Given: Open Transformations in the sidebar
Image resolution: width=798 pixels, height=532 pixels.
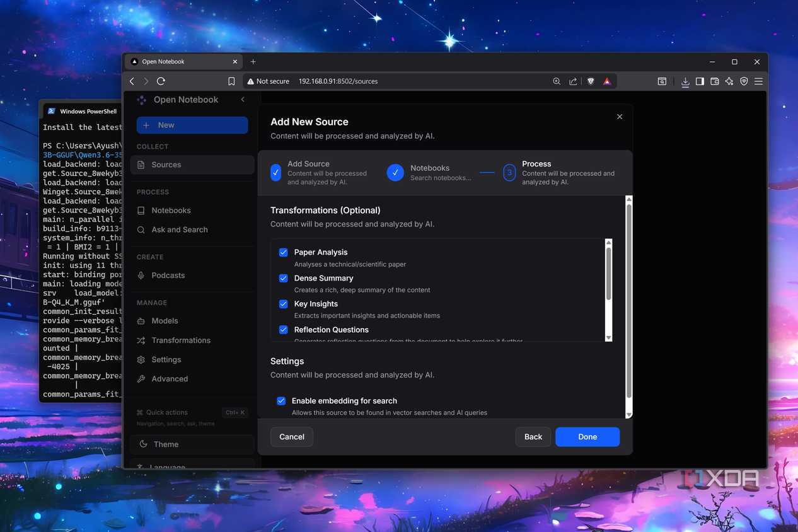Looking at the screenshot, I should [192, 340].
